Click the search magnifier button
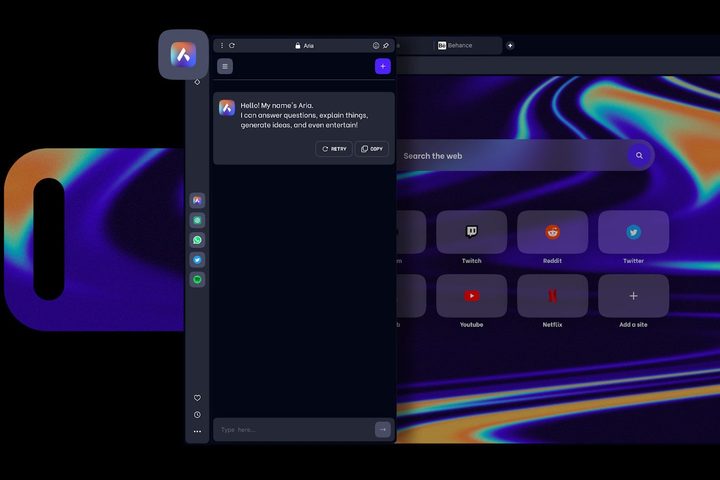 click(x=639, y=156)
